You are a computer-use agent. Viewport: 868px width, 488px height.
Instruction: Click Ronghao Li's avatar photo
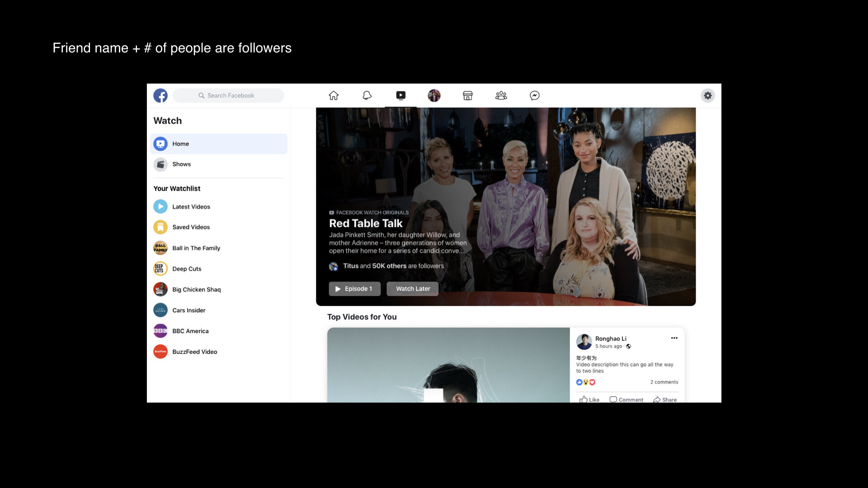(x=584, y=342)
